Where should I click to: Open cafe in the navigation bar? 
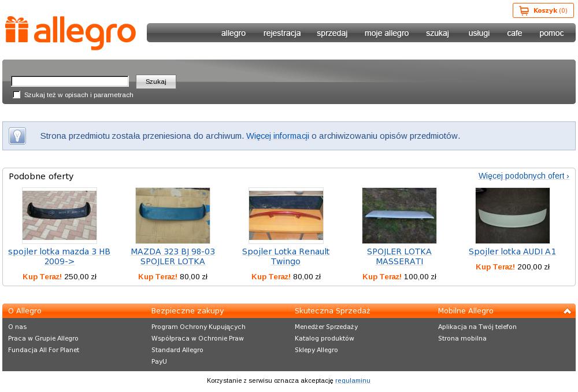tap(514, 33)
